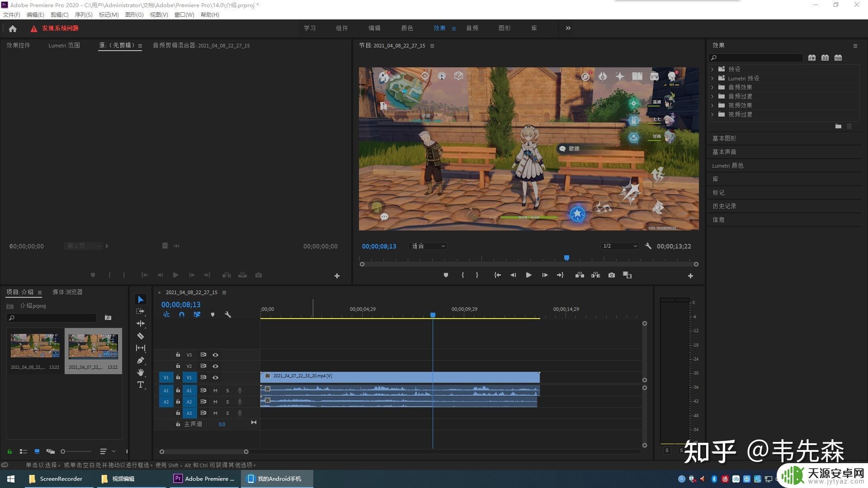This screenshot has width=868, height=488.
Task: Expand the 音频过渡 folder
Action: coord(712,96)
